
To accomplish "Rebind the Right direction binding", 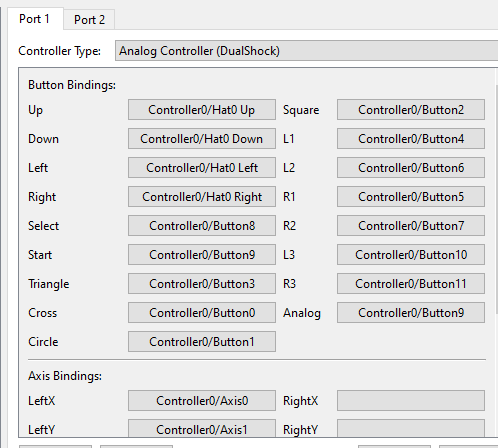I will click(202, 197).
